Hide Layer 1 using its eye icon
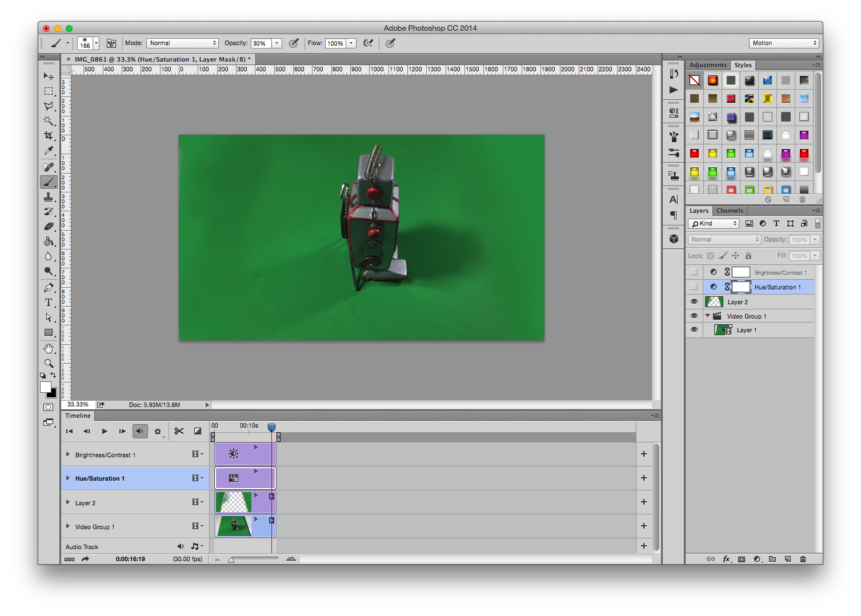 click(x=694, y=330)
